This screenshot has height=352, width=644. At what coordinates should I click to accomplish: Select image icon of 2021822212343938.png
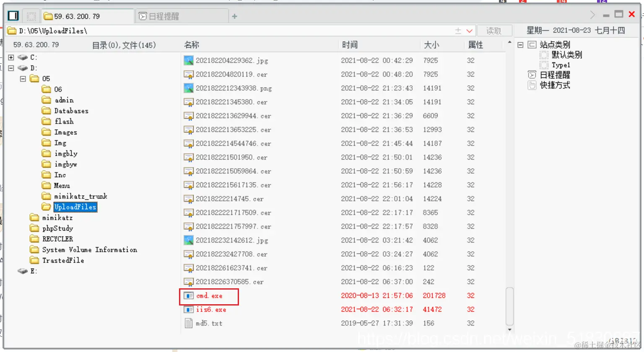(x=189, y=88)
